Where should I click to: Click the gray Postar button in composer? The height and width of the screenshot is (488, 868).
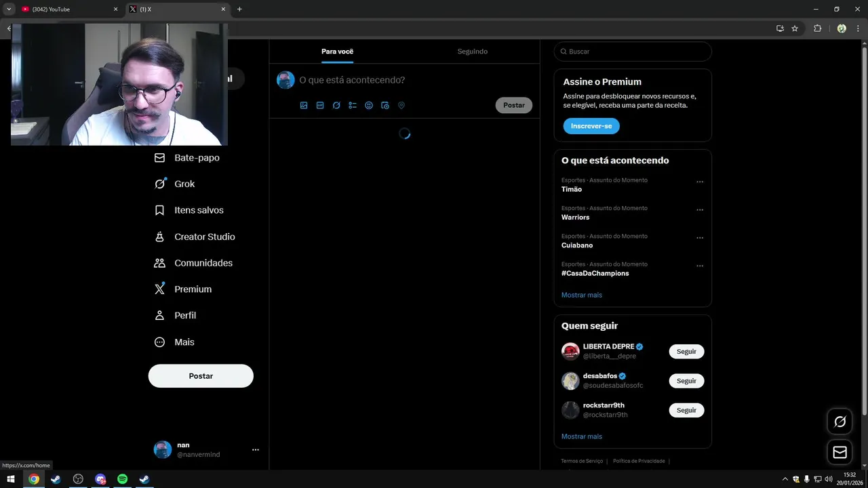(x=514, y=105)
